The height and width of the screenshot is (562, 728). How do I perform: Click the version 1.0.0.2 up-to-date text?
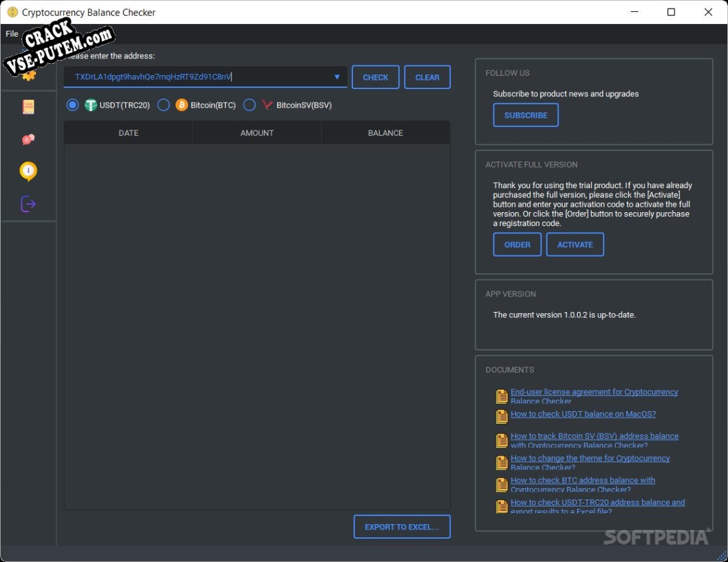[x=564, y=315]
